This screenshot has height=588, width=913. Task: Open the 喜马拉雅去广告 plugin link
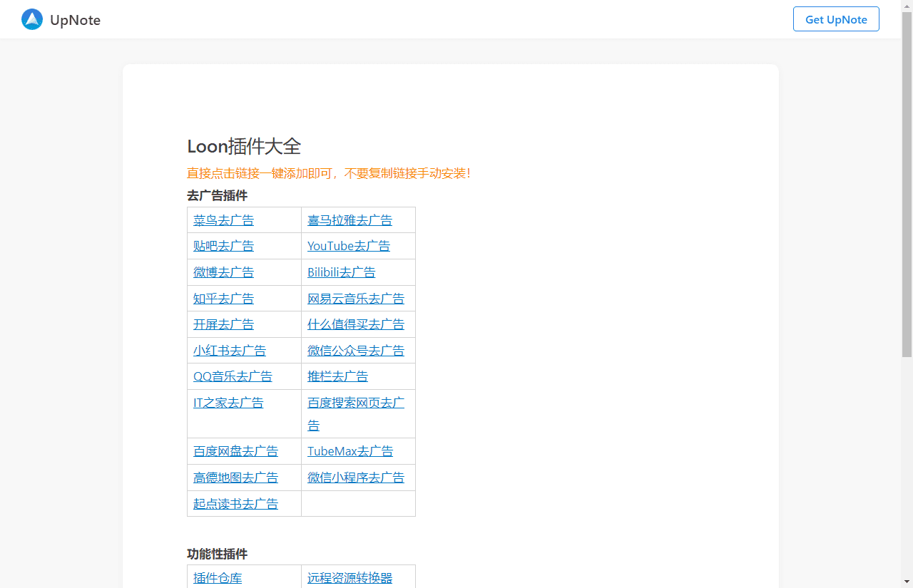click(349, 220)
